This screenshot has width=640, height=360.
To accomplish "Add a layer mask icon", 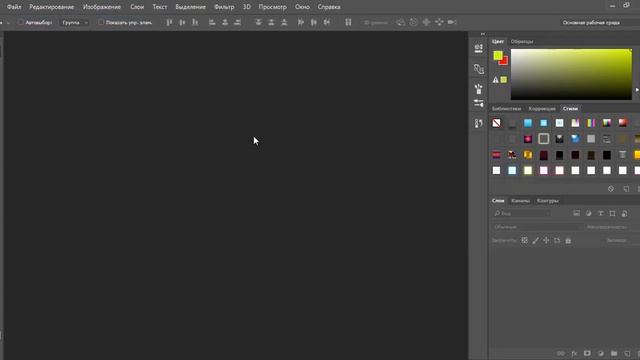I will click(587, 353).
